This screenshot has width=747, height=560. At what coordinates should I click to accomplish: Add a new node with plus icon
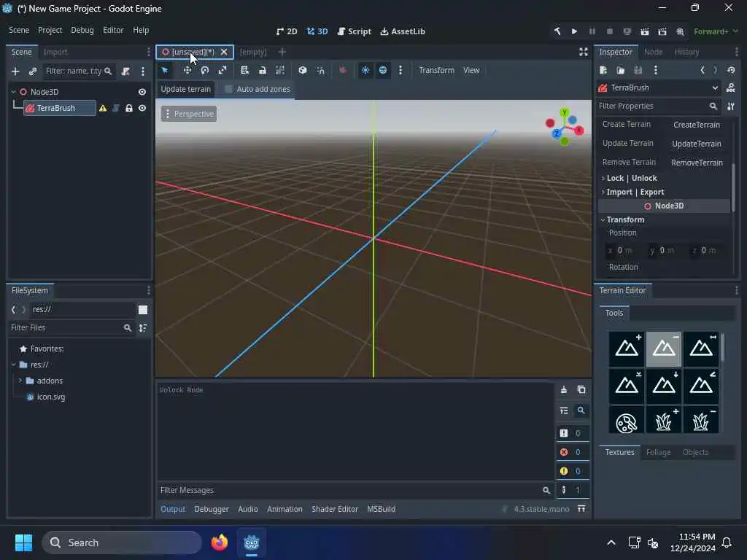coord(15,71)
